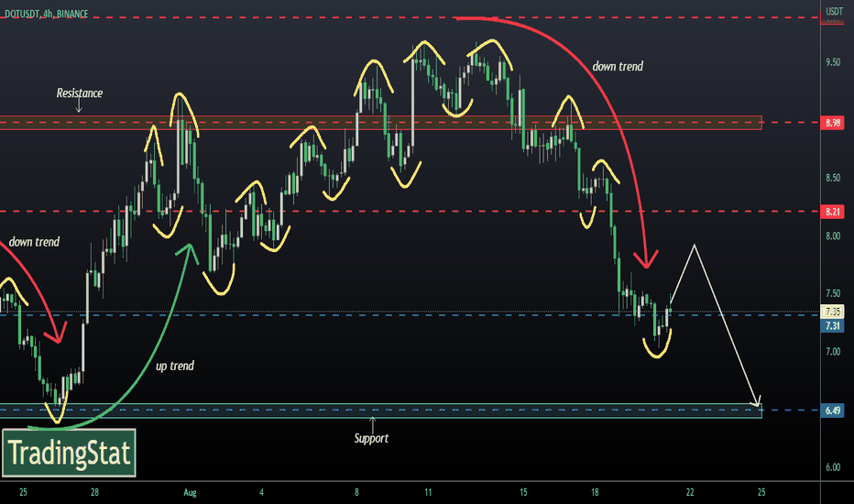Click the 4 date label on time axis
The image size is (854, 504).
click(x=261, y=492)
